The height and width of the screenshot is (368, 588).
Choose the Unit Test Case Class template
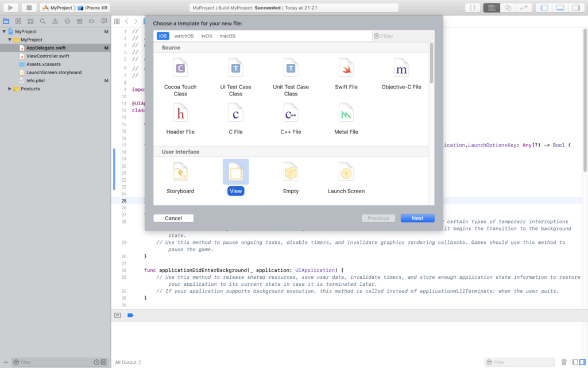click(291, 78)
